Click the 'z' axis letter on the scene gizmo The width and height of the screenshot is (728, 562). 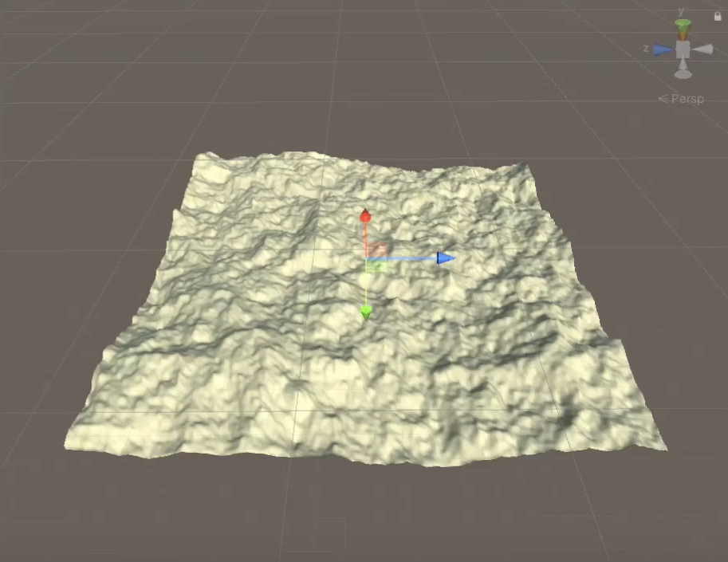click(x=645, y=49)
